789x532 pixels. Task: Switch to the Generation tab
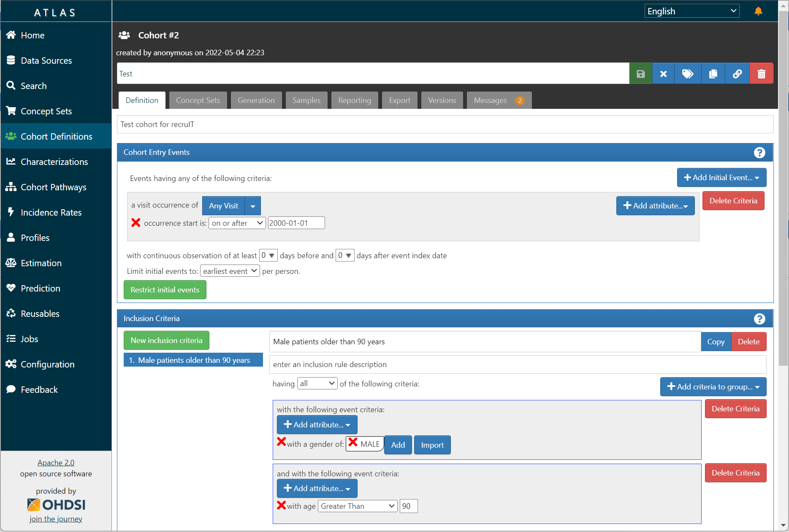tap(256, 100)
